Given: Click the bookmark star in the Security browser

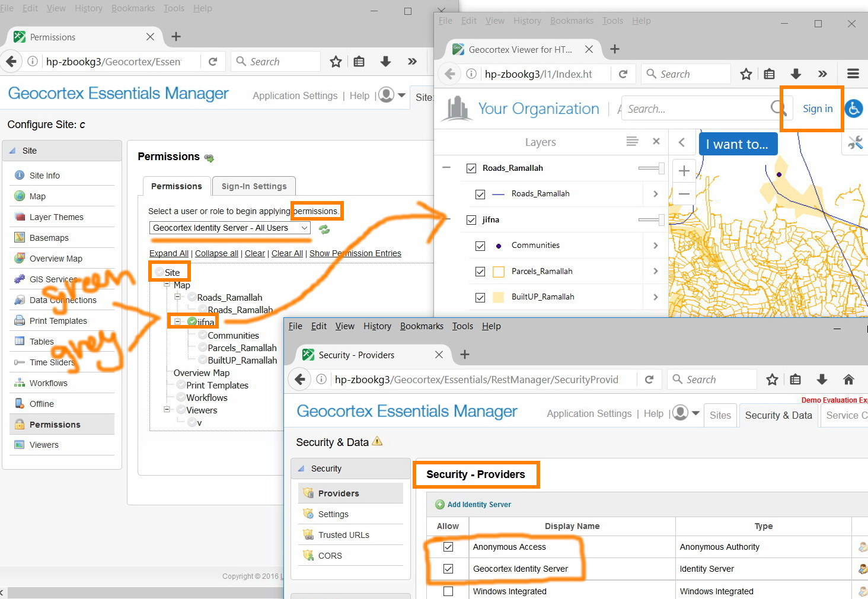Looking at the screenshot, I should [x=772, y=380].
